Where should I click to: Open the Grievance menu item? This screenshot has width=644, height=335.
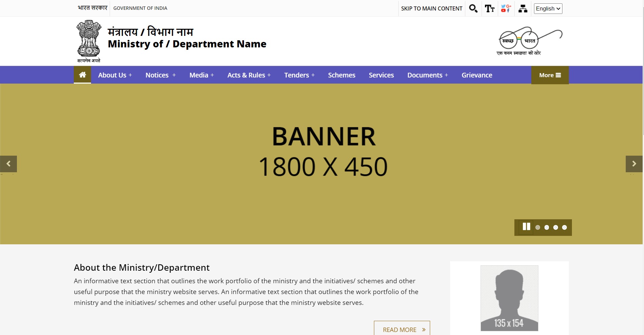476,75
